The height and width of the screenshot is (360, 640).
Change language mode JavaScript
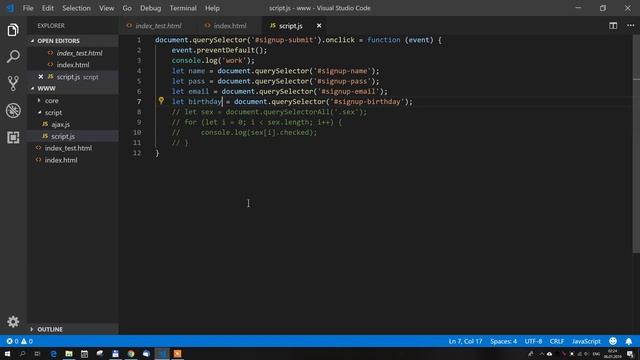[x=586, y=341]
